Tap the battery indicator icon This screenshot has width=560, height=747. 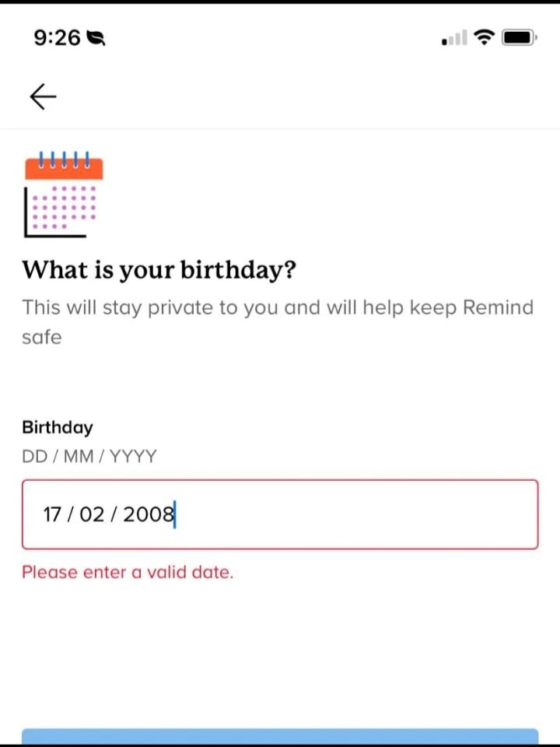pos(518,37)
